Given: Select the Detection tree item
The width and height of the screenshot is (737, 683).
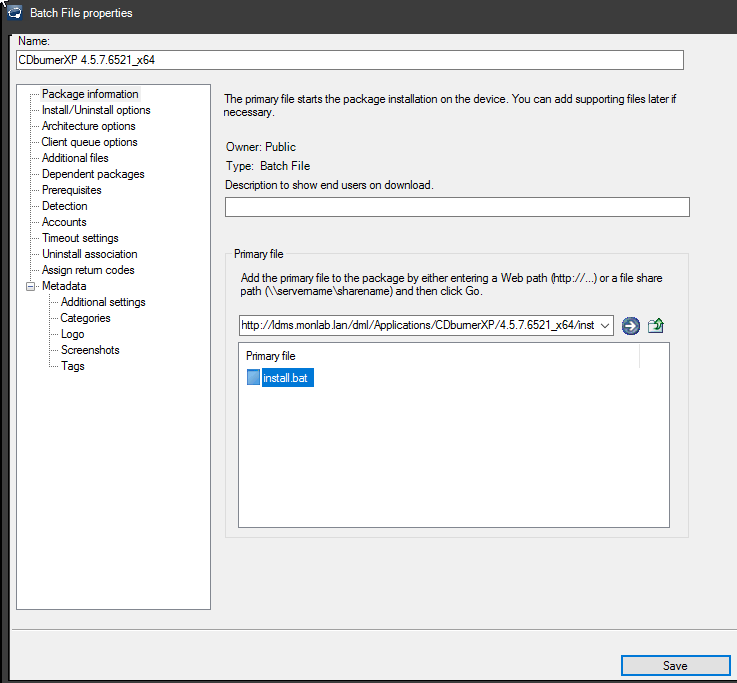Looking at the screenshot, I should pos(64,206).
